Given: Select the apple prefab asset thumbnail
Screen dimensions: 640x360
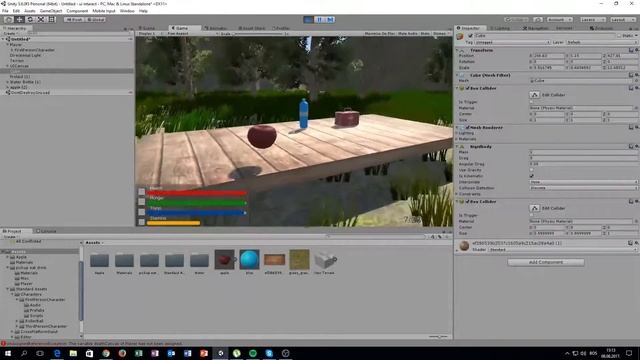Looking at the screenshot, I should point(224,260).
